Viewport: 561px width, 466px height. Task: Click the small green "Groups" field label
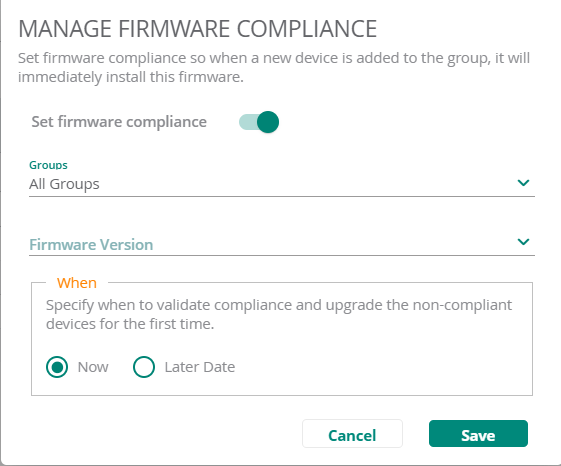[x=48, y=165]
